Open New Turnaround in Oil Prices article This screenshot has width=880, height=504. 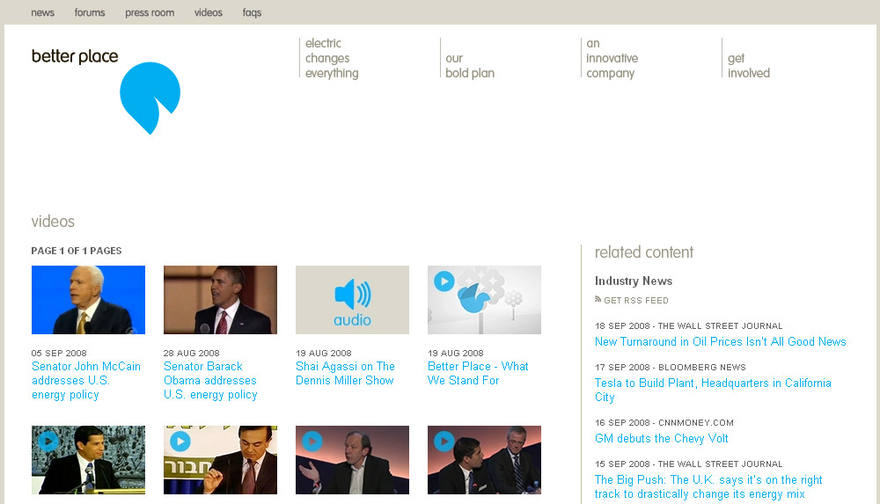point(721,342)
